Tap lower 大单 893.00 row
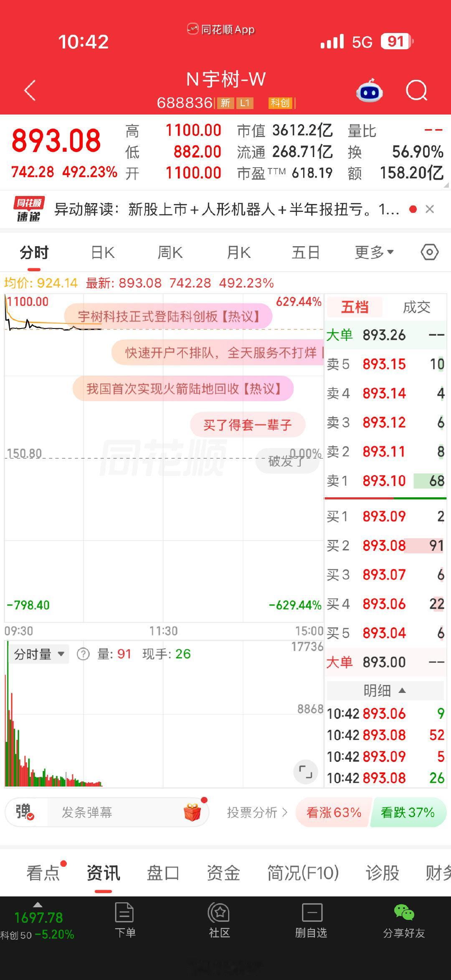The height and width of the screenshot is (980, 451). point(385,662)
